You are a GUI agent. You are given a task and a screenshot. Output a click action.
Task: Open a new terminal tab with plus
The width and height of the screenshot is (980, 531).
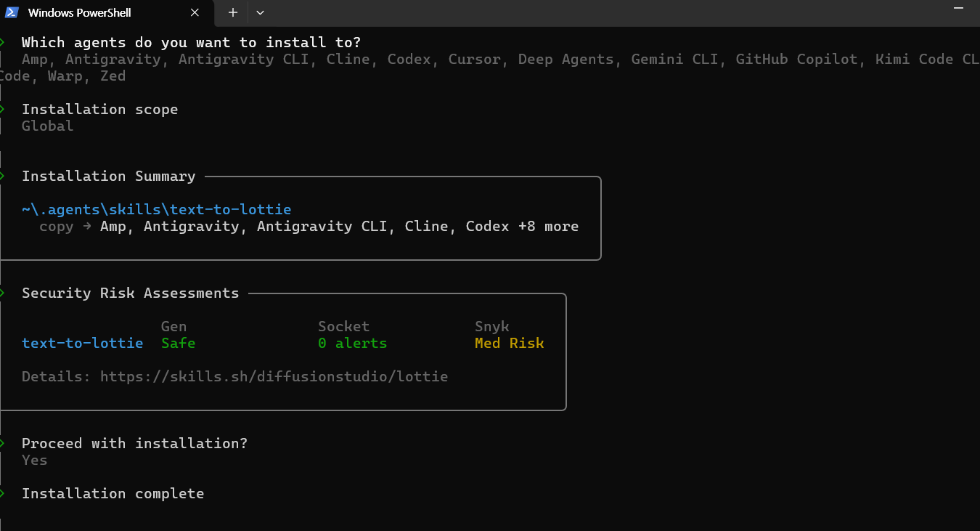point(233,12)
